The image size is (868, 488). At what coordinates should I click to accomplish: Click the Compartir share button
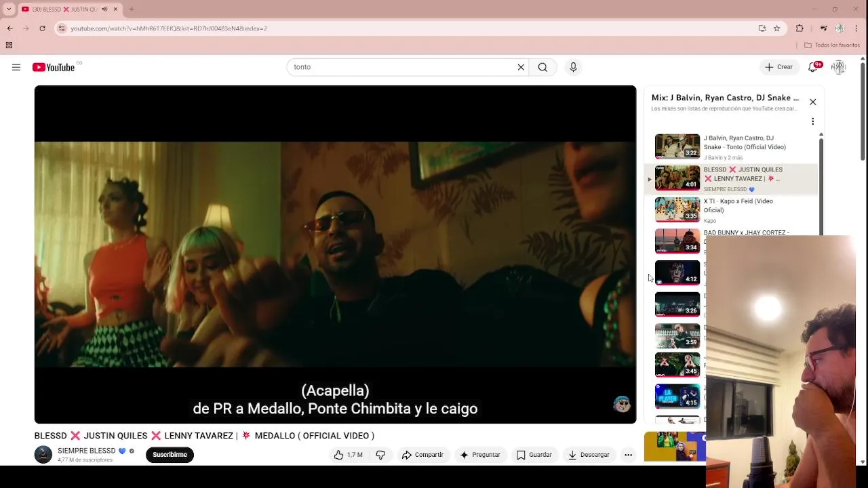tap(422, 455)
